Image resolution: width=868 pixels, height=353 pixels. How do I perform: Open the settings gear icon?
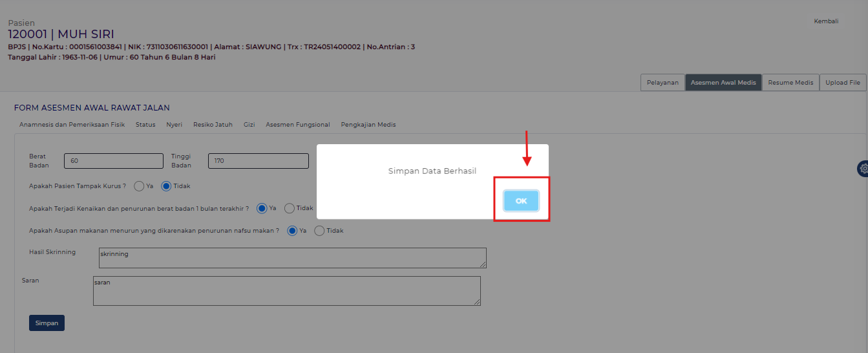tap(863, 169)
